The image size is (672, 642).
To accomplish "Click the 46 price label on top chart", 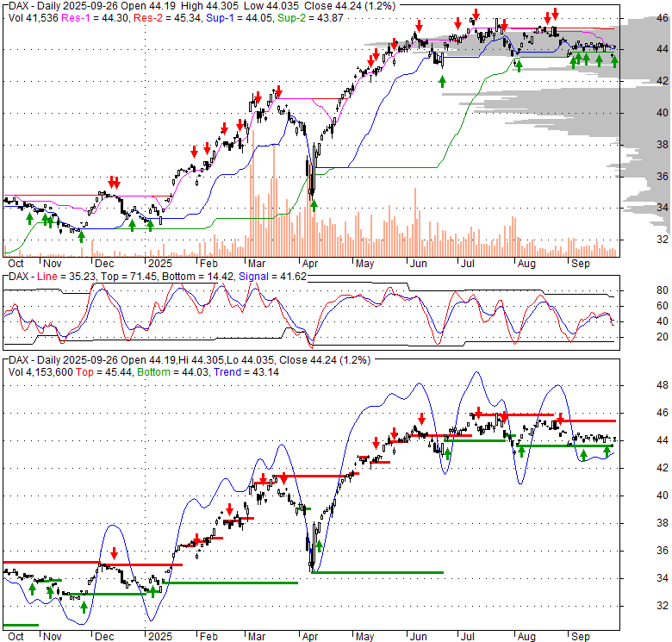I will (663, 17).
